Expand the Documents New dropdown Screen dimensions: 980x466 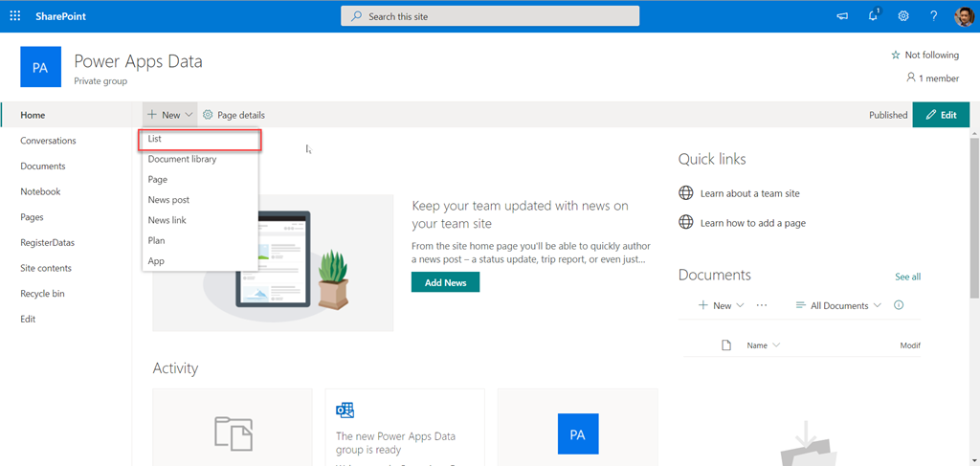(722, 305)
